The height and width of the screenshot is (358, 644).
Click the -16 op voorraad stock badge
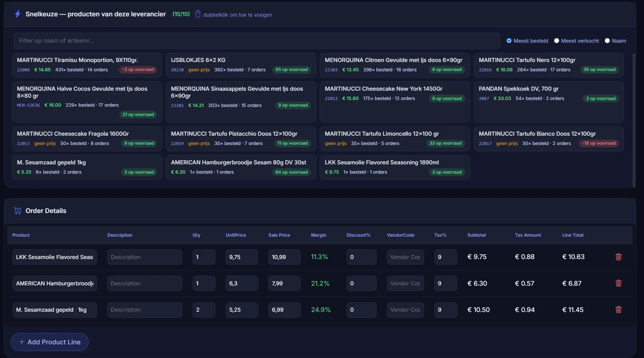[599, 143]
